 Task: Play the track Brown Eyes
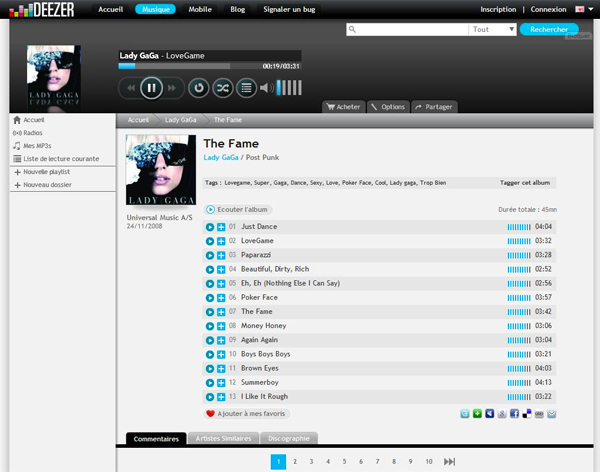(210, 369)
